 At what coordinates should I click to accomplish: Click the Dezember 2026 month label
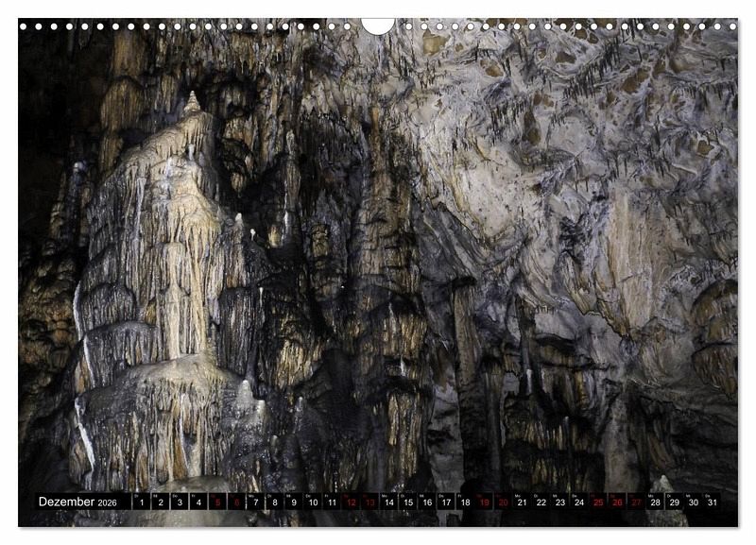[77, 502]
